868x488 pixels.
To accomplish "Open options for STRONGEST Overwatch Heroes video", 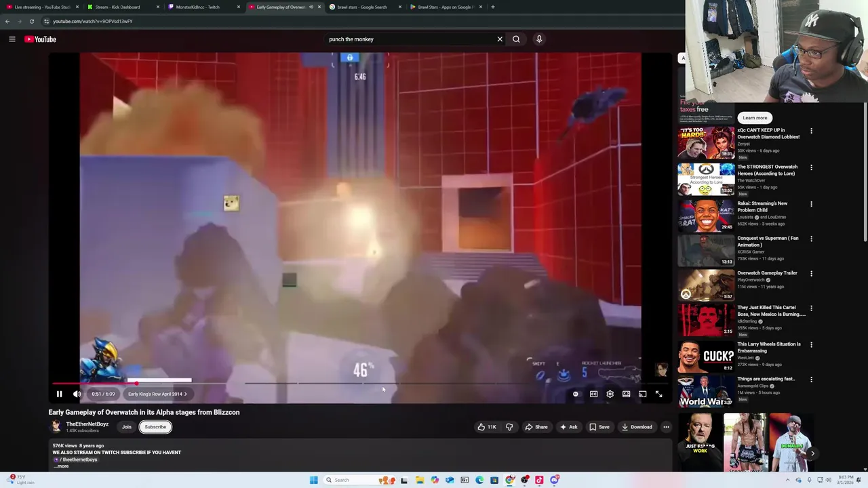I will pyautogui.click(x=811, y=167).
